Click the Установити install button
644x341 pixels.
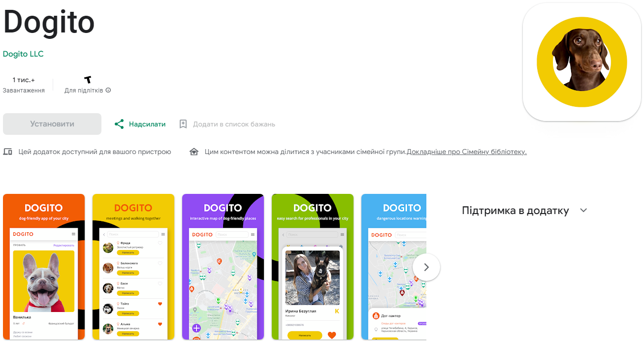pyautogui.click(x=52, y=124)
